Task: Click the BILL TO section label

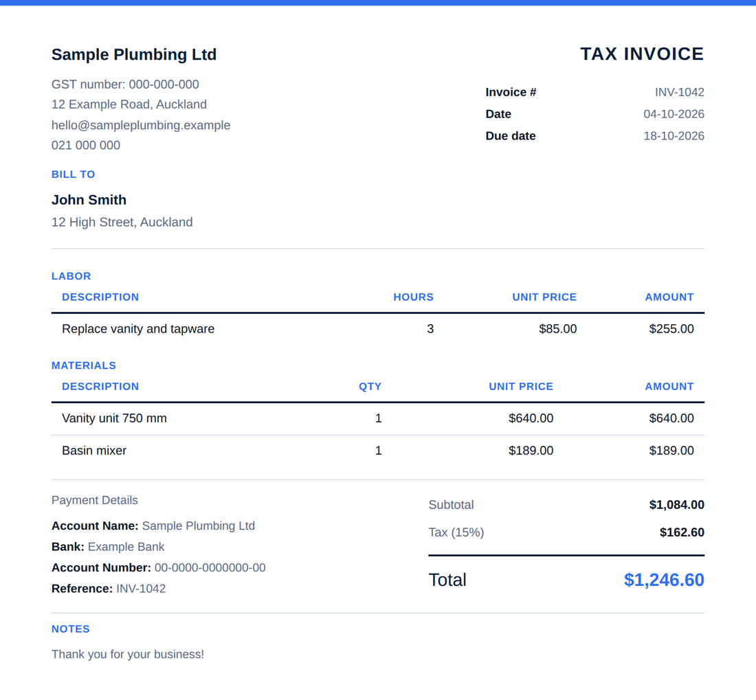Action: coord(74,174)
